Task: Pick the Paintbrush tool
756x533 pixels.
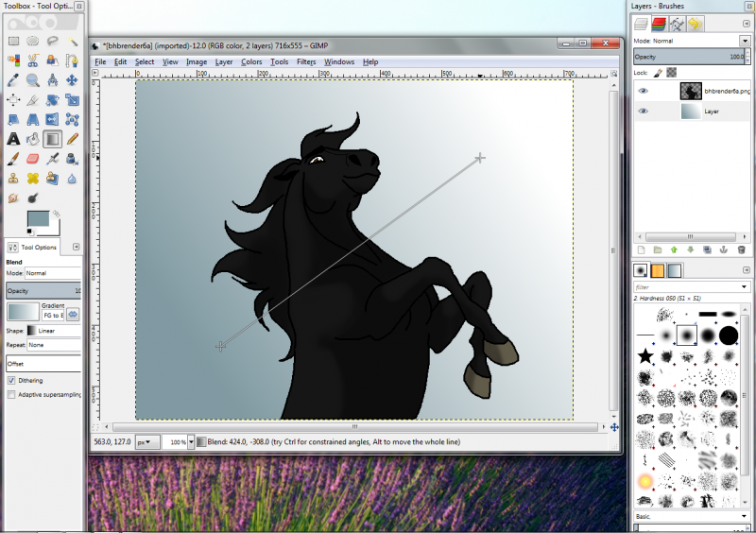Action: [13, 159]
